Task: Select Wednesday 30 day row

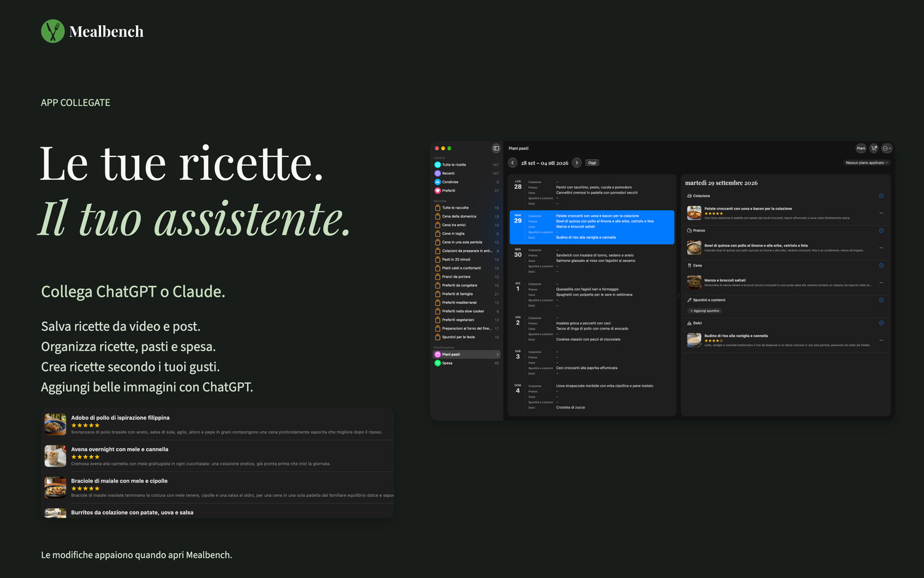Action: pos(592,261)
